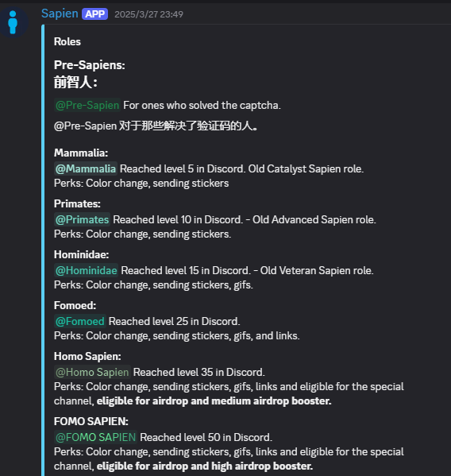Image resolution: width=451 pixels, height=476 pixels.
Task: Select the @Primates role mention
Action: point(83,220)
